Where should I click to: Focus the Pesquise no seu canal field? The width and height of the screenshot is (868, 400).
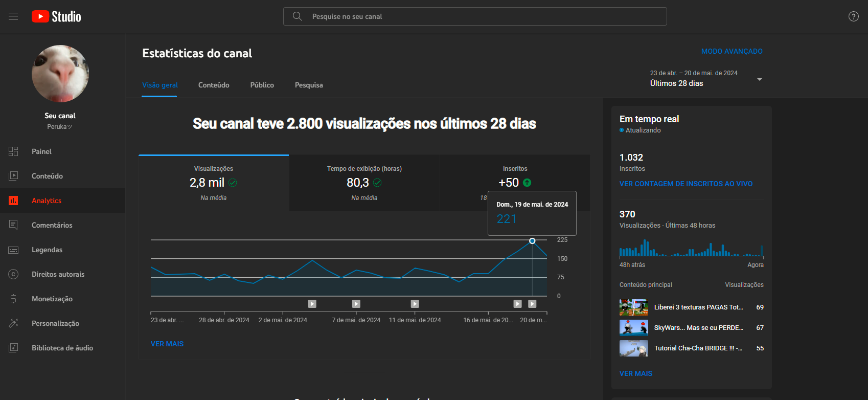(x=475, y=16)
